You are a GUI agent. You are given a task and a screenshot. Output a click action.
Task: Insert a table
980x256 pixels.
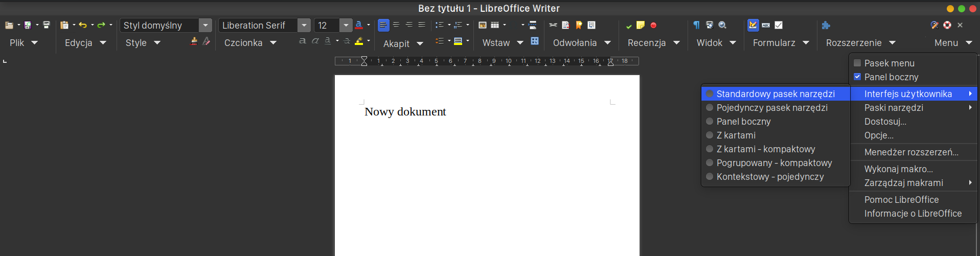(x=495, y=25)
